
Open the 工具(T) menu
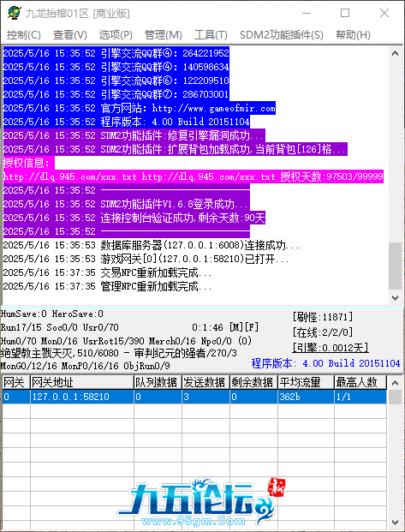tap(211, 35)
